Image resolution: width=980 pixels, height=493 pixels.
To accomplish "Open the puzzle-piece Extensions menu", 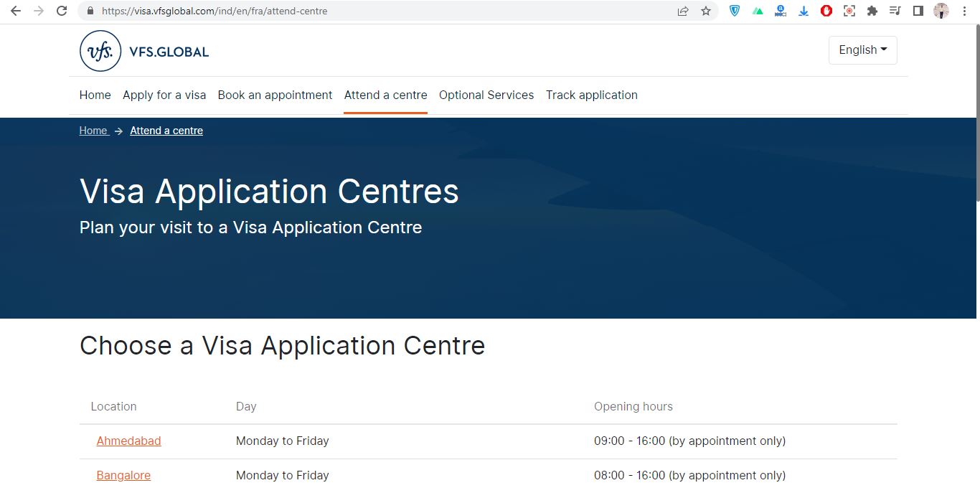I will click(872, 11).
